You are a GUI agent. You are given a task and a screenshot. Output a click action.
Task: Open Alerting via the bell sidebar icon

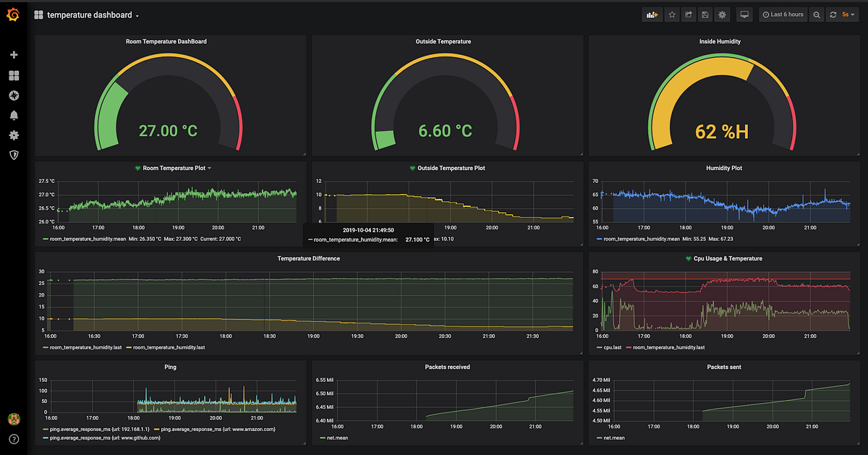14,114
